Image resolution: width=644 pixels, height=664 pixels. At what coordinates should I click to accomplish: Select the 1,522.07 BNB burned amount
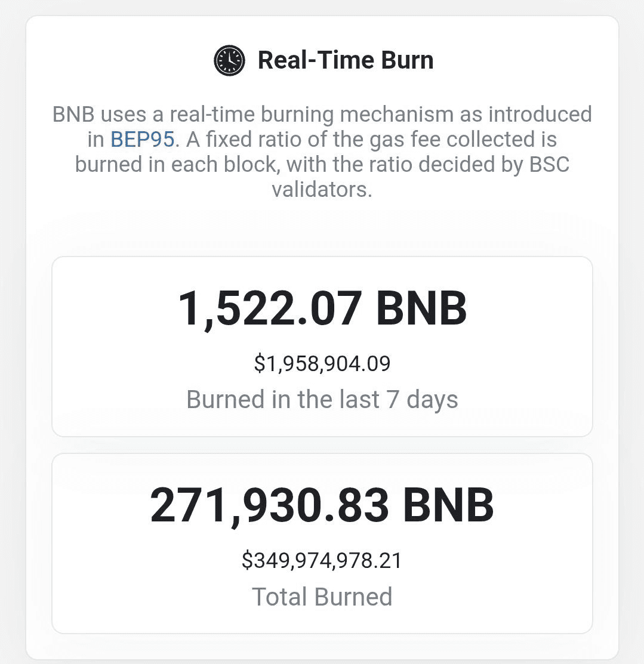pos(322,309)
